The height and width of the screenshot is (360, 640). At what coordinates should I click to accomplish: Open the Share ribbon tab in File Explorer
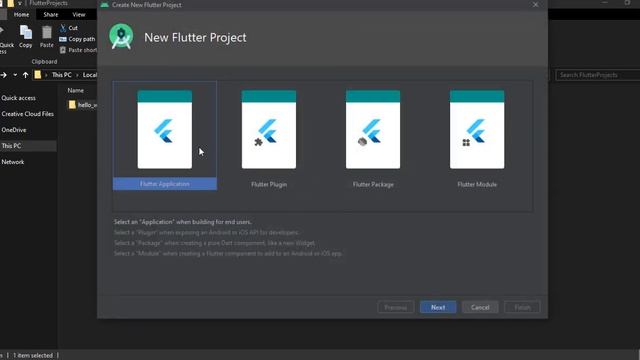[x=51, y=14]
